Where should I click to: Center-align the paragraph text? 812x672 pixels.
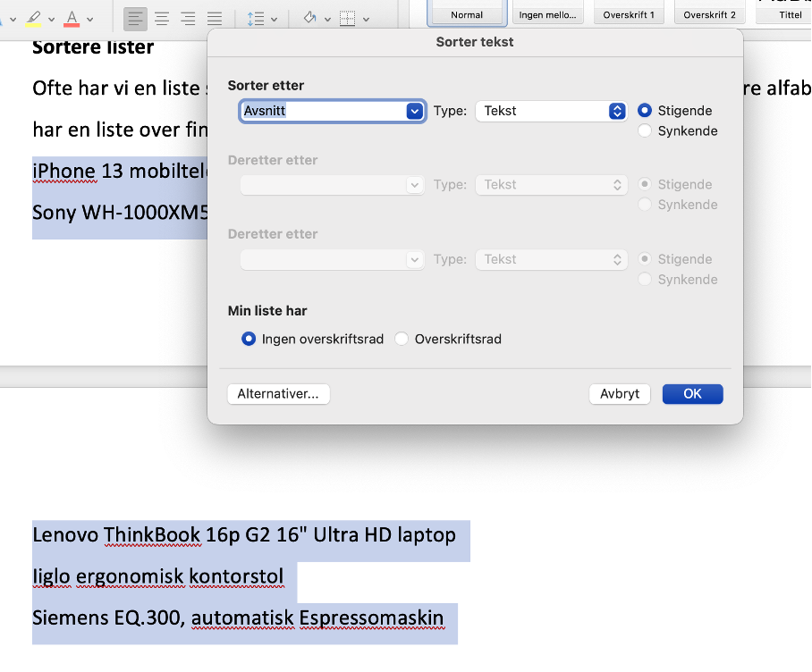(x=162, y=15)
